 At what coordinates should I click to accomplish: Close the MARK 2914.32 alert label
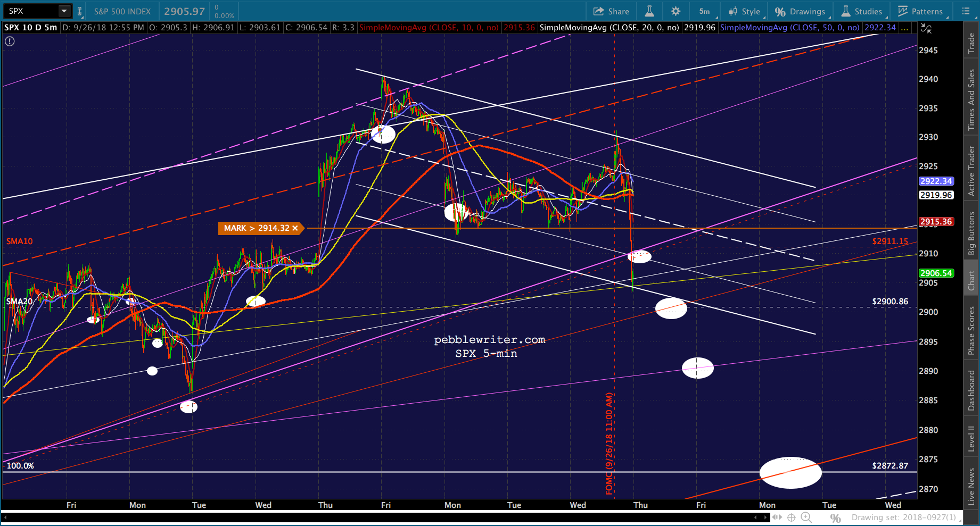pyautogui.click(x=295, y=228)
